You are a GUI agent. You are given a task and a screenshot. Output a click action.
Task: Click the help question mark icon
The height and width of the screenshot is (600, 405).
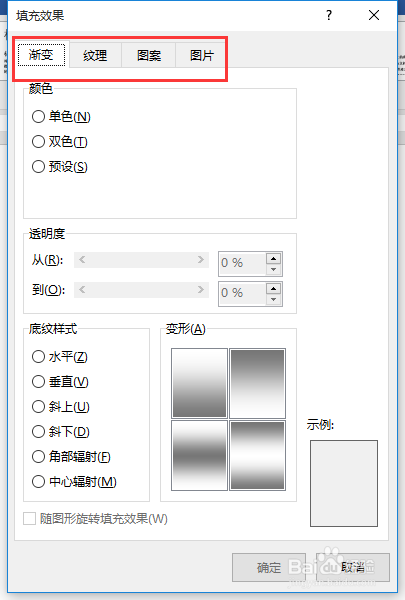click(329, 15)
